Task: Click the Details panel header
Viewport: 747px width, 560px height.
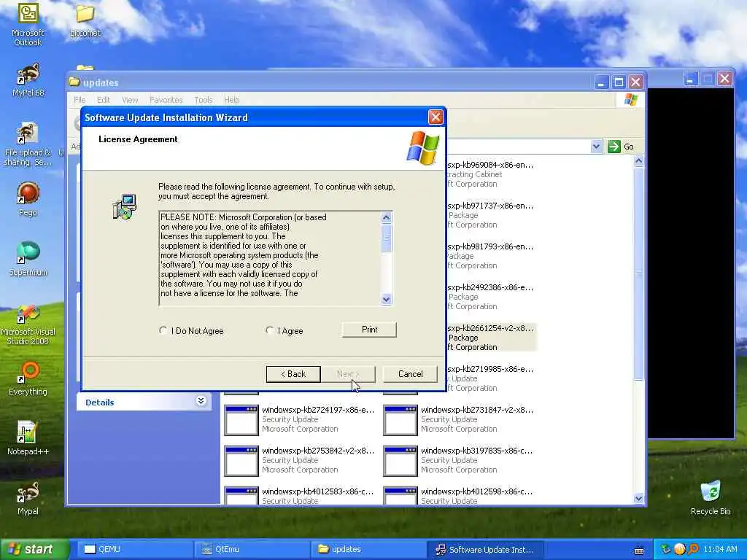Action: pos(144,402)
